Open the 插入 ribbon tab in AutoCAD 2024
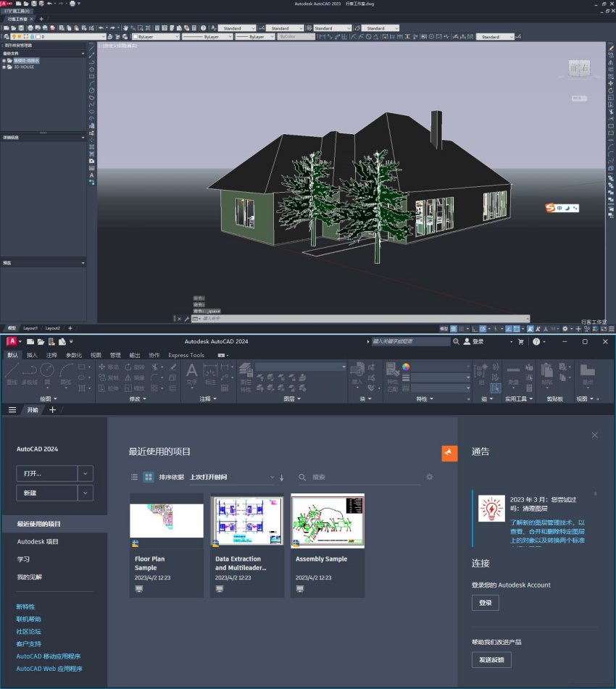616x689 pixels. (32, 355)
